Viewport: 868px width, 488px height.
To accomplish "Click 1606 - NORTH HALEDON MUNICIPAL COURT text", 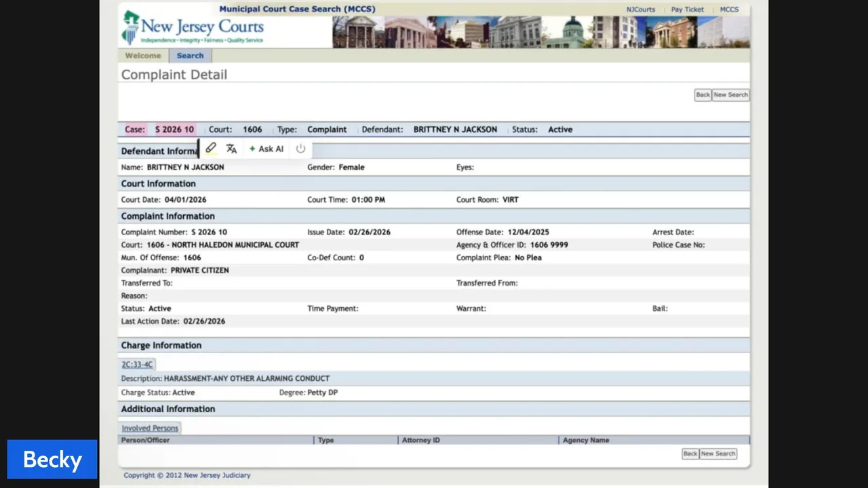I will pos(223,245).
